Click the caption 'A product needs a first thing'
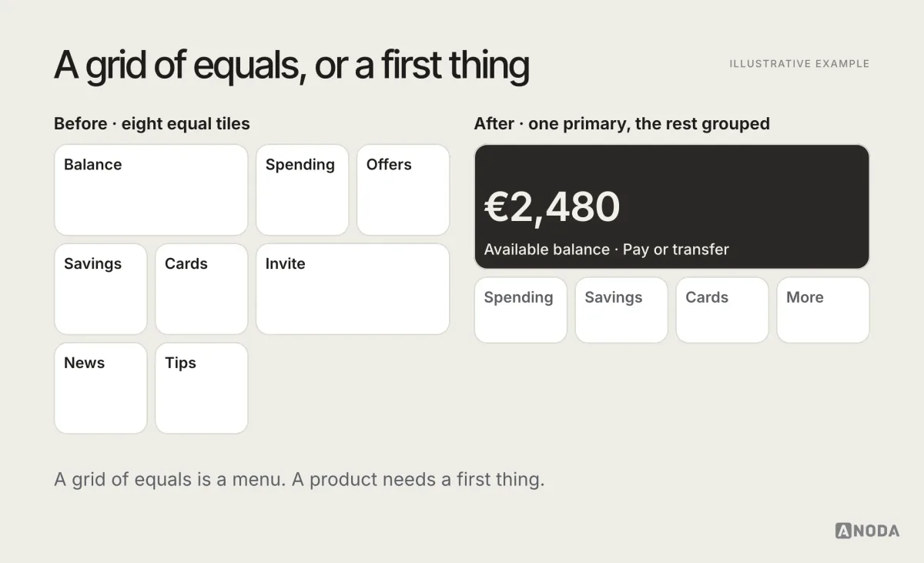 click(x=417, y=479)
